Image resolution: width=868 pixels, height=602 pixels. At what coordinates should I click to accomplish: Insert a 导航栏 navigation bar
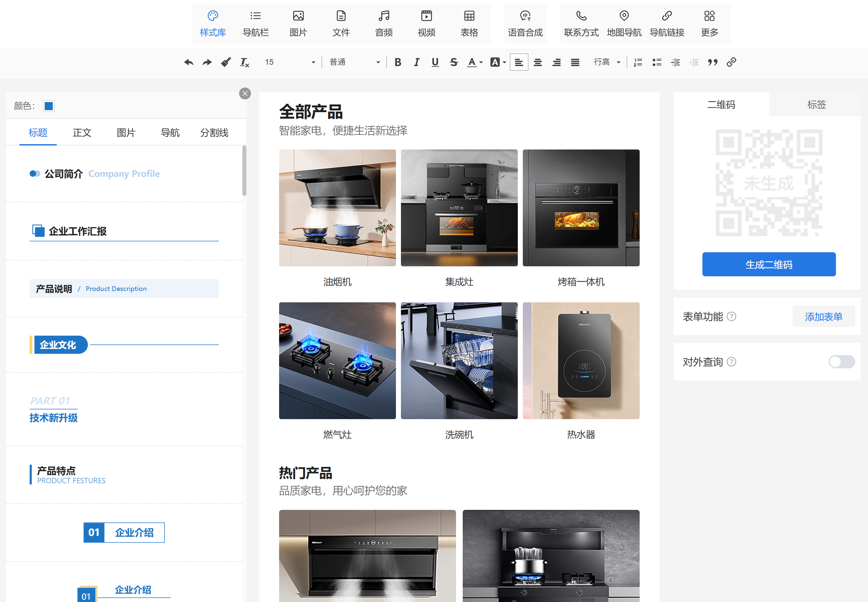255,23
